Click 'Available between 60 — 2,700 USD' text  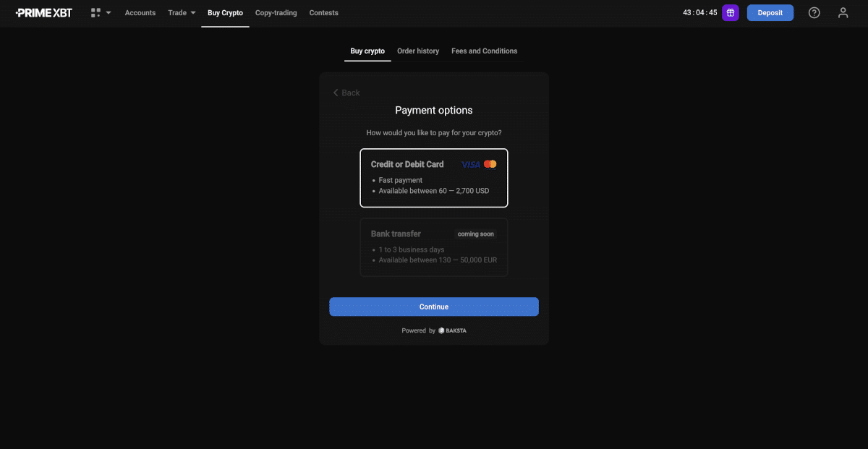pyautogui.click(x=434, y=191)
